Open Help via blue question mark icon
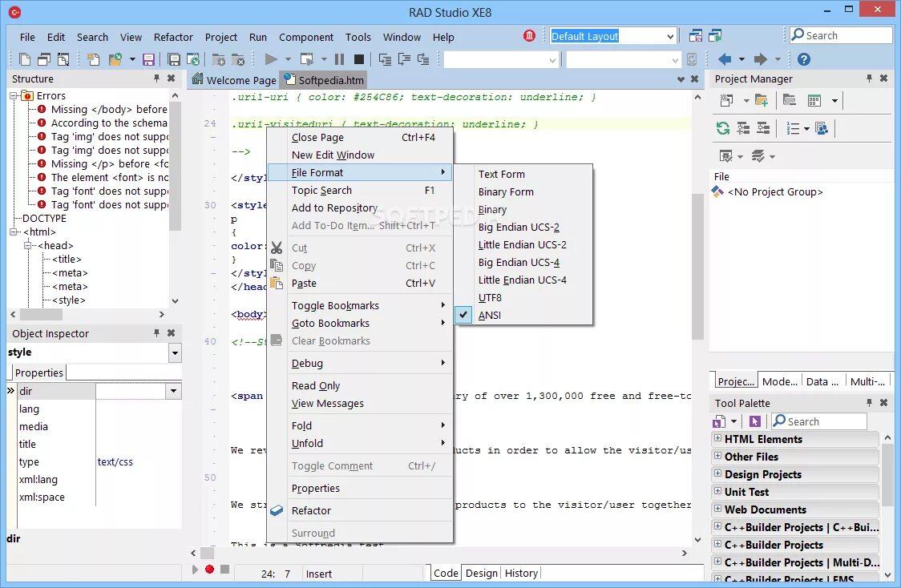This screenshot has width=901, height=588. tap(804, 59)
